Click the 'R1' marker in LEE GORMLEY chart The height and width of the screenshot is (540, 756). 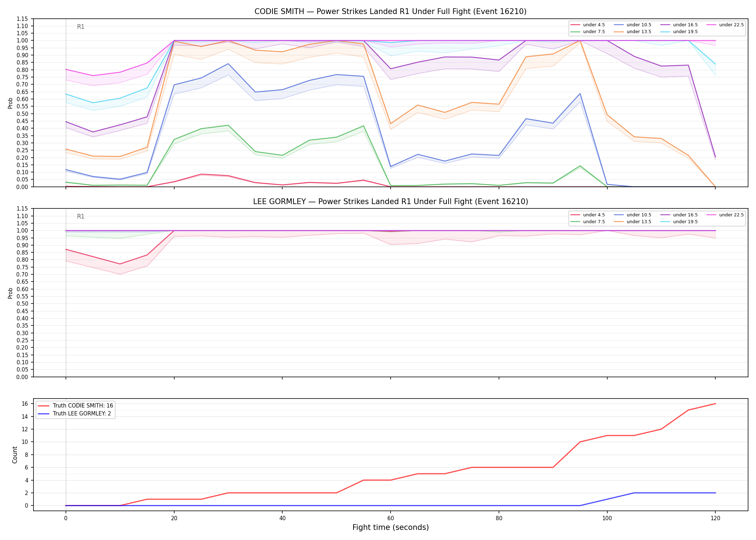pos(81,216)
